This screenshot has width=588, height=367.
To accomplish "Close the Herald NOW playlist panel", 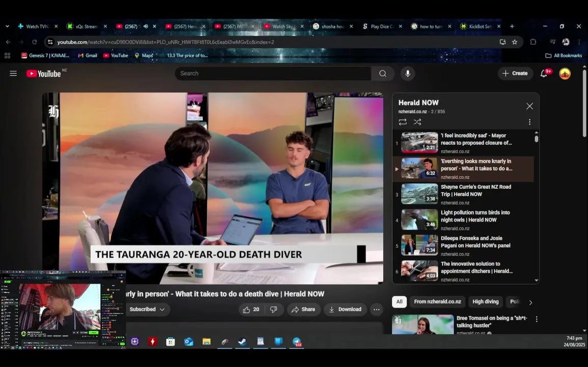I will [x=529, y=106].
